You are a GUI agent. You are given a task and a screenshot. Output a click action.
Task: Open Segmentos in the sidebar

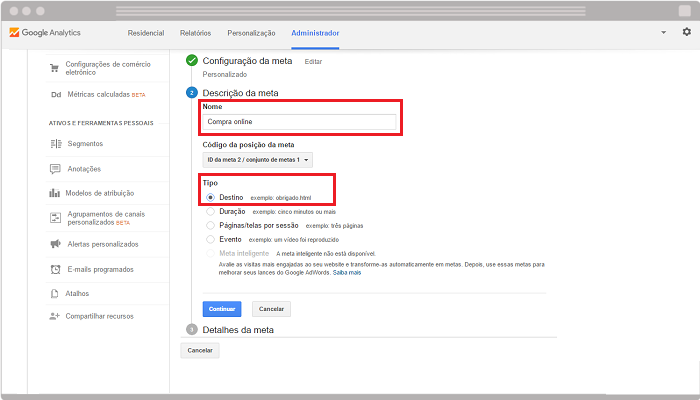85,144
